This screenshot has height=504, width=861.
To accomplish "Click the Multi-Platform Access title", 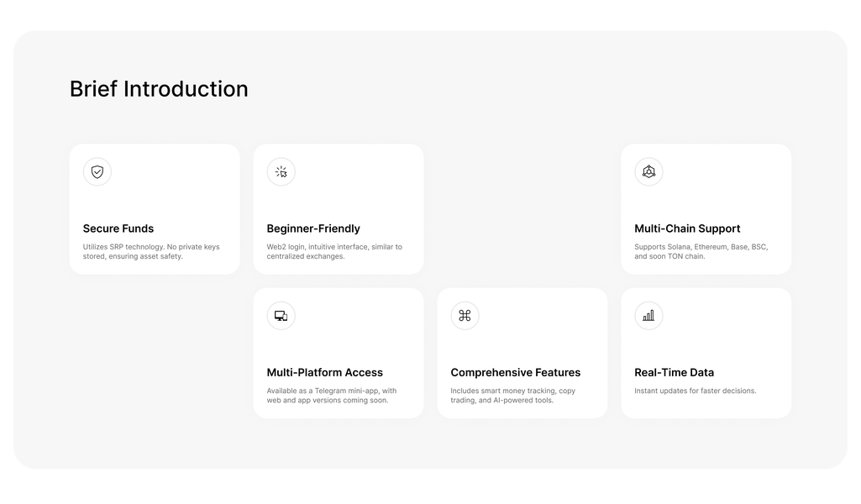I will pos(325,372).
